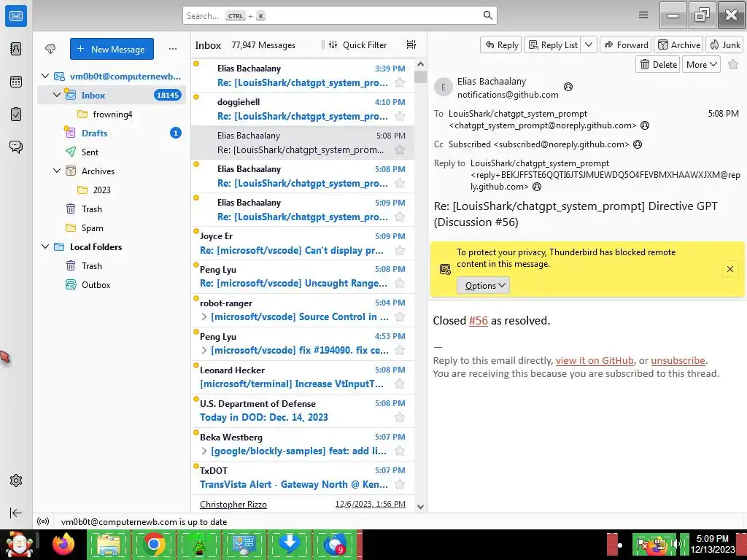This screenshot has width=747, height=560.
Task: Click the New Message button
Action: [112, 49]
